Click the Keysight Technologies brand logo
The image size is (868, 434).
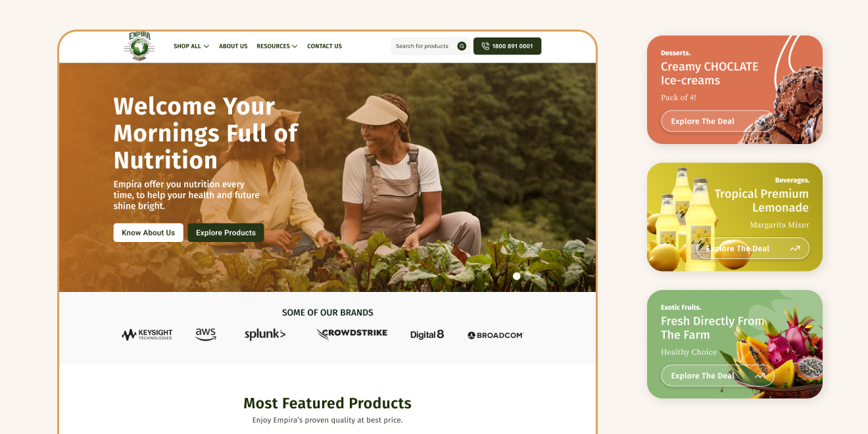[147, 335]
